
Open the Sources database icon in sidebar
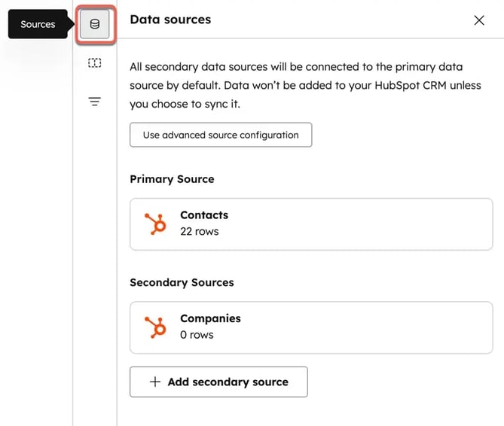(x=95, y=24)
